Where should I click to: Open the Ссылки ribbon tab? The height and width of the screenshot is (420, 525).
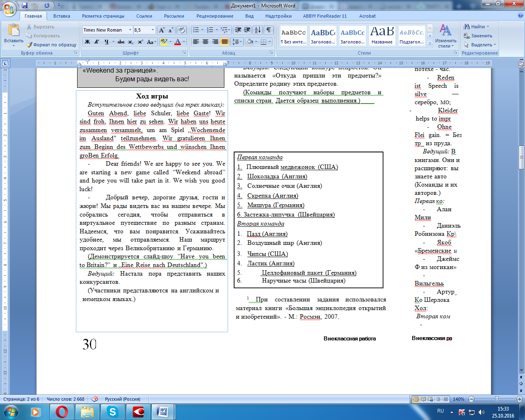tap(144, 16)
